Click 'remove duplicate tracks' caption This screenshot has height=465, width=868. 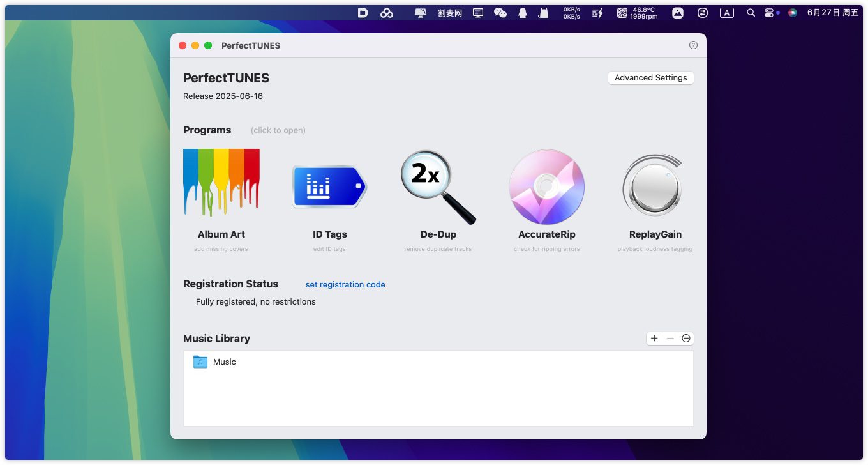pos(438,249)
